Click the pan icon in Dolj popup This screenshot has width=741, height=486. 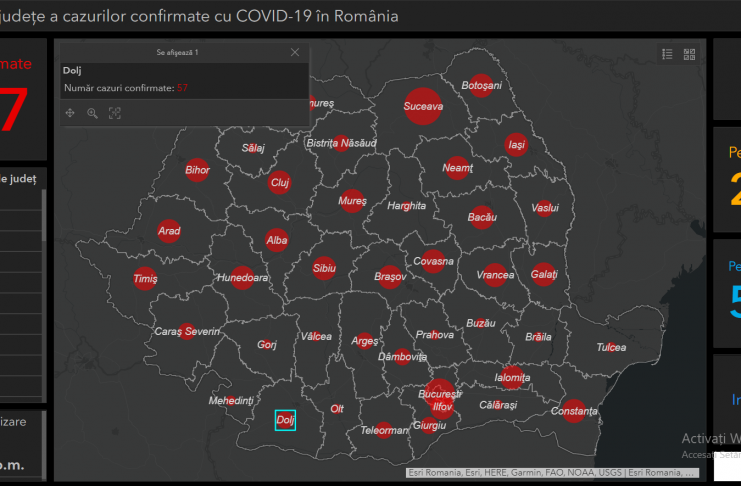pyautogui.click(x=70, y=113)
